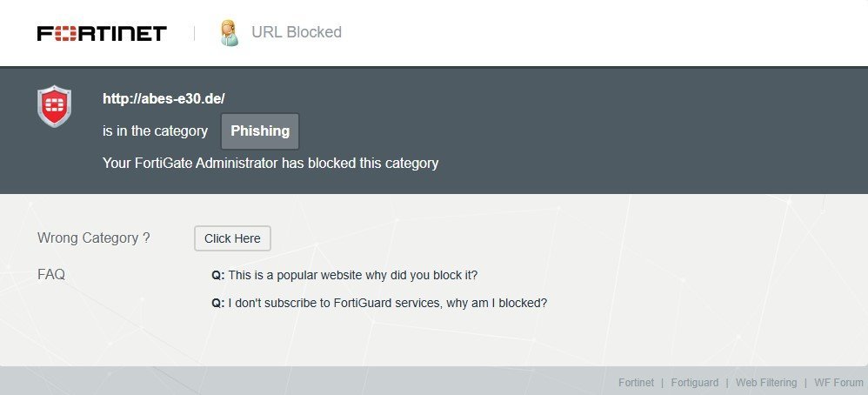Click the FAQ section label
The height and width of the screenshot is (395, 868).
(x=51, y=275)
